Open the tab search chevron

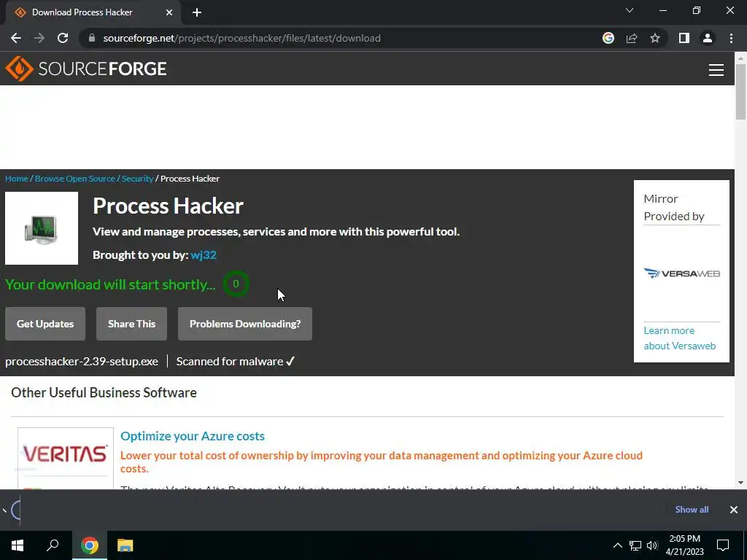coord(630,10)
